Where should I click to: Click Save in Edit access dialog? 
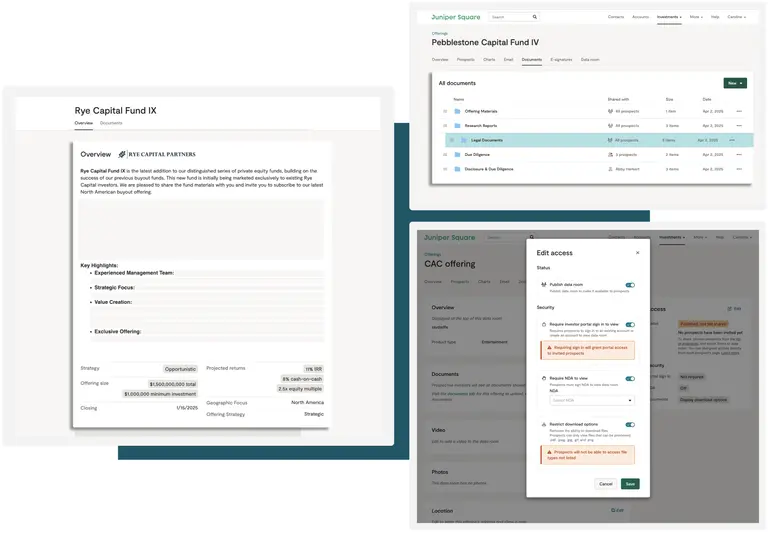(630, 484)
